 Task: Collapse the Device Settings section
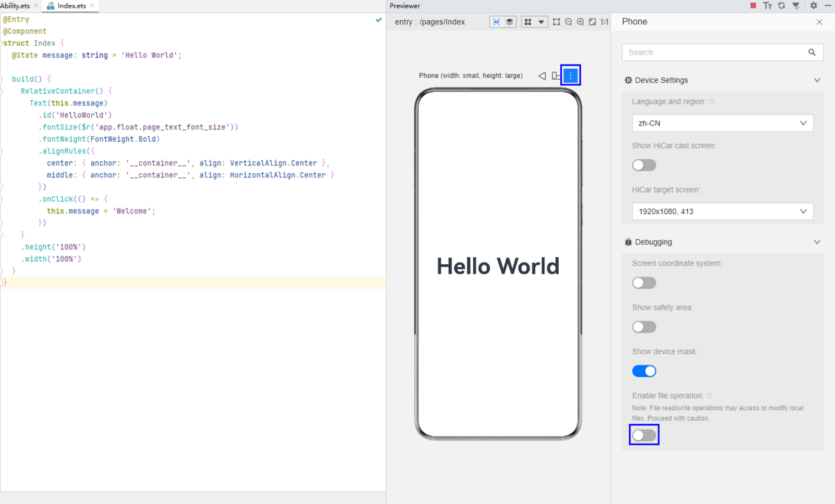point(817,81)
